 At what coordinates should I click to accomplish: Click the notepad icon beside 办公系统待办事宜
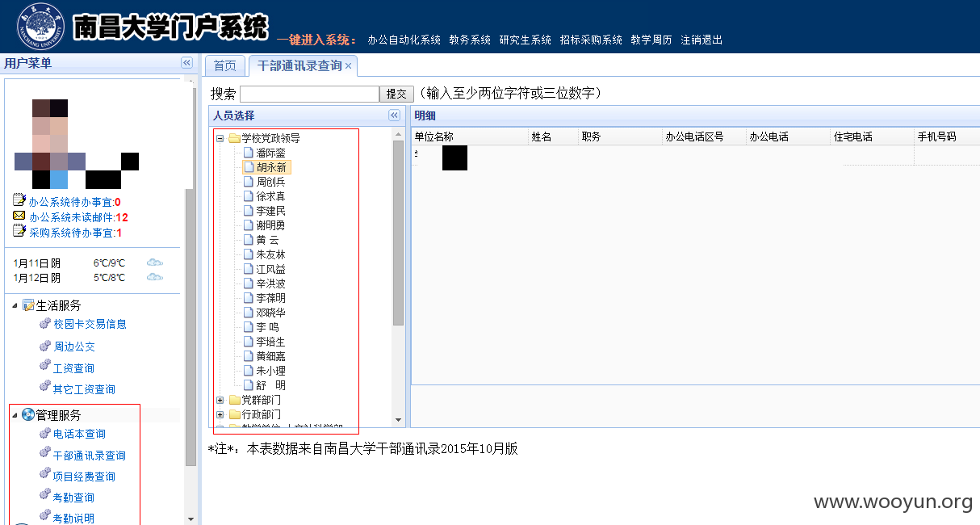point(19,201)
